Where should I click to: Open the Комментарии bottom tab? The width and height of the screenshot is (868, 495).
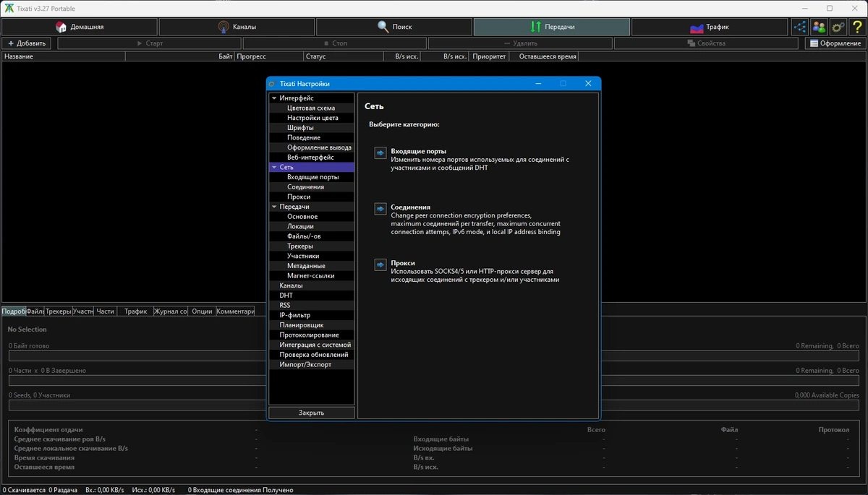click(x=235, y=311)
